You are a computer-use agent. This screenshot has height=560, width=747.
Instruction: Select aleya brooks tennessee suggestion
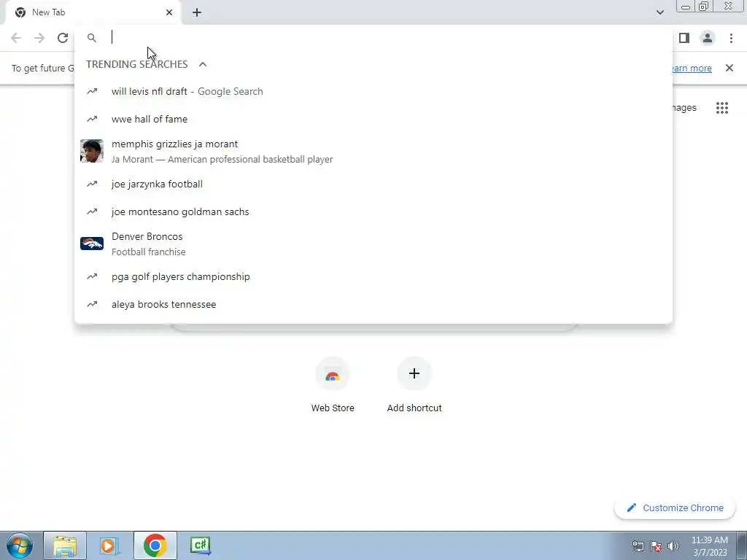pos(373,304)
